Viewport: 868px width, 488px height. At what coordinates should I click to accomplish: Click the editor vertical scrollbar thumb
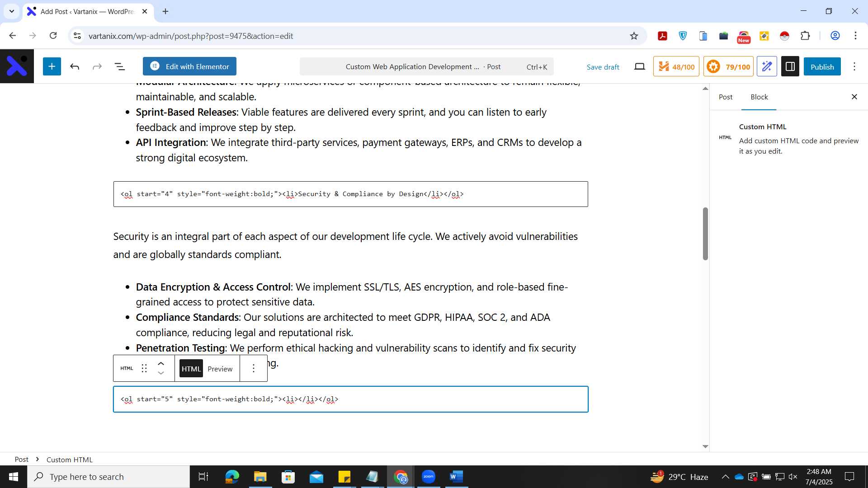click(x=705, y=234)
